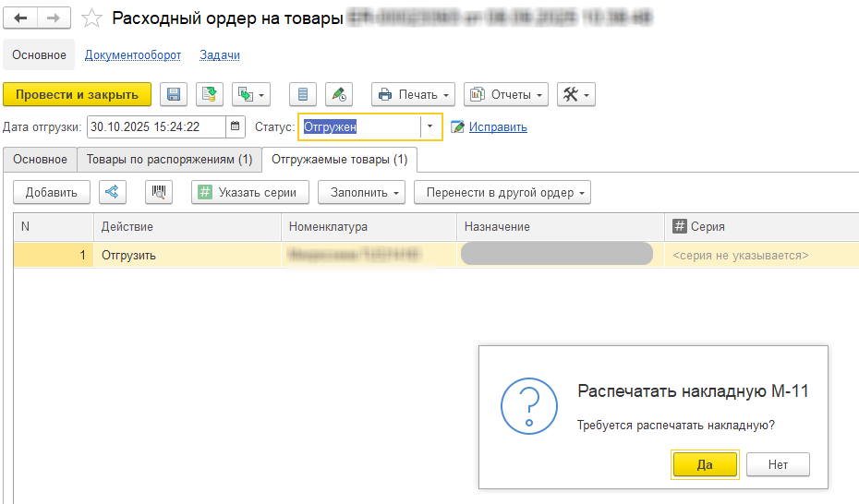Image resolution: width=859 pixels, height=504 pixels.
Task: Open calendar picker for Дата отгрузки
Action: coord(236,126)
